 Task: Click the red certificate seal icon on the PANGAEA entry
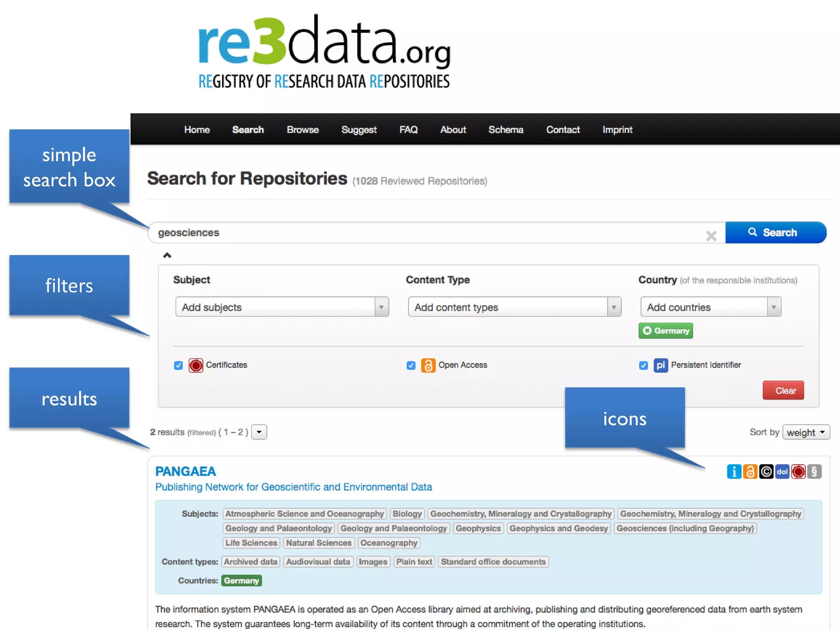[798, 472]
